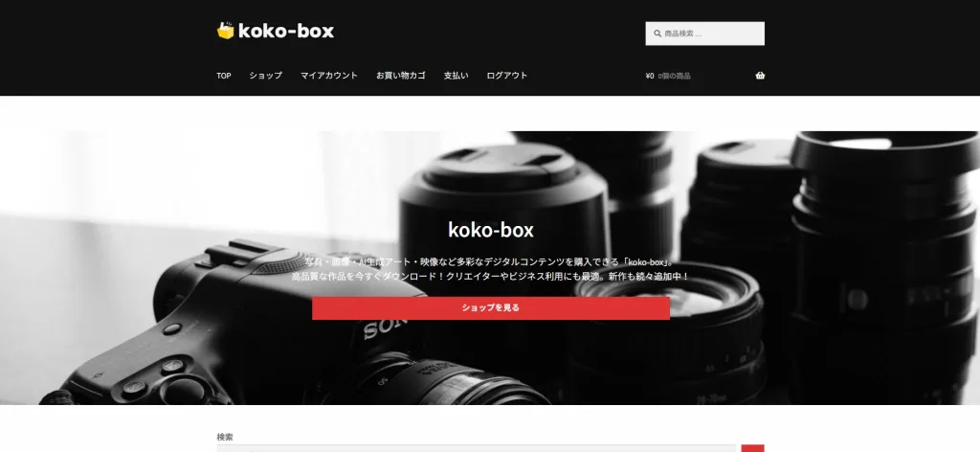The image size is (980, 452).
Task: Open the マイアカウント page
Action: coord(329,76)
